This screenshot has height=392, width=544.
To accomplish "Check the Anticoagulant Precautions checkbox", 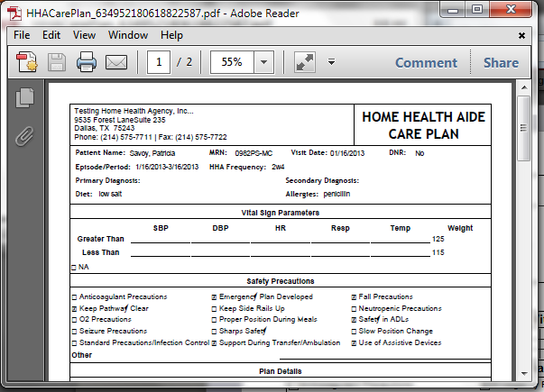I will tap(74, 296).
